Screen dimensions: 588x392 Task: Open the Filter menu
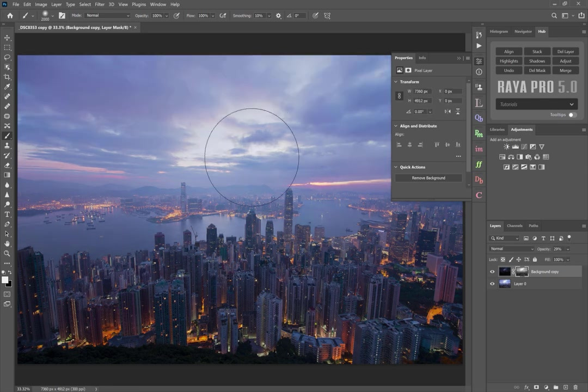point(100,4)
